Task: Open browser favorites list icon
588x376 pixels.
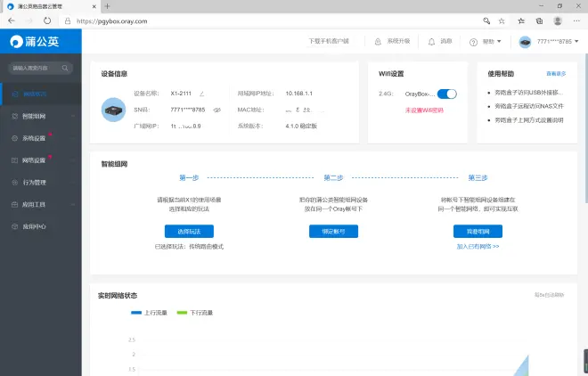Action: click(521, 21)
